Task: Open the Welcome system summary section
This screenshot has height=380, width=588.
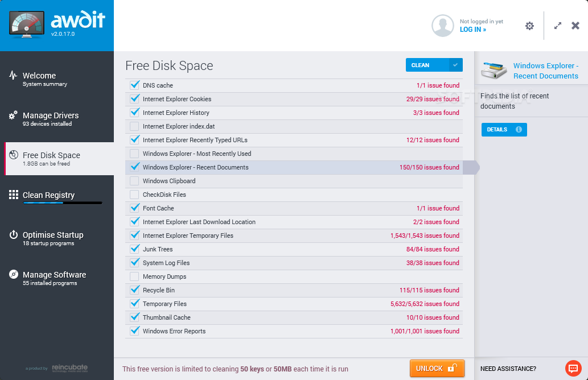Action: 57,79
